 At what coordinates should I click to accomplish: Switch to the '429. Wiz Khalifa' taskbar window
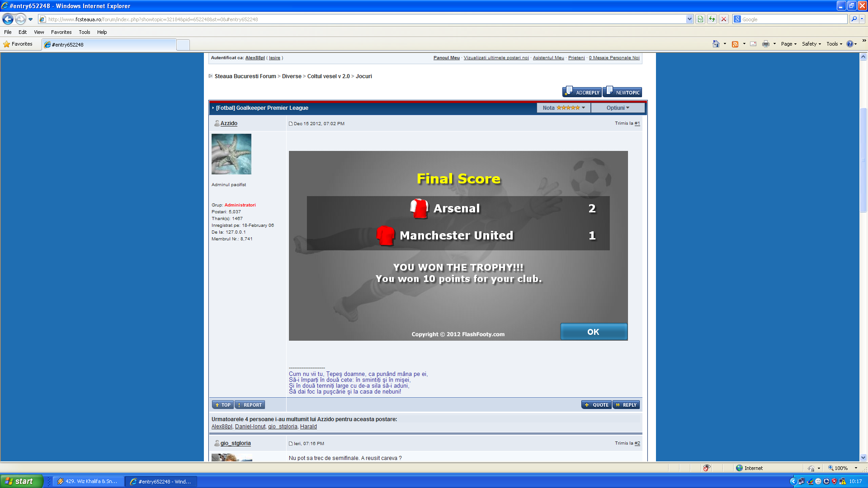(88, 482)
